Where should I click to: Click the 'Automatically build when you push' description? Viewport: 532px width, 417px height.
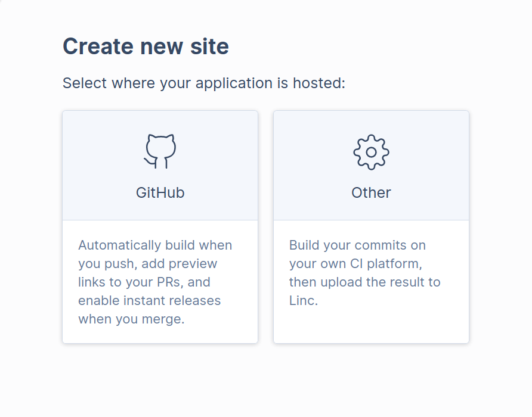155,282
